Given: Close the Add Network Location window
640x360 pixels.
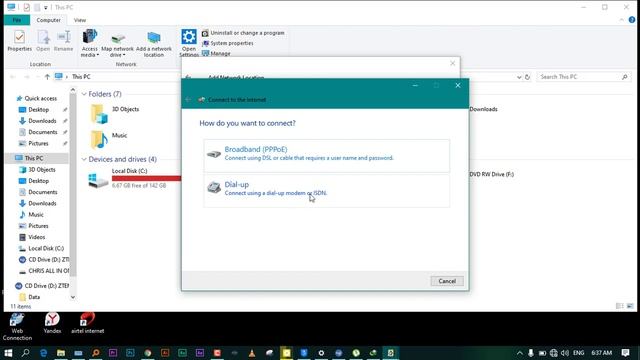Looking at the screenshot, I should [452, 63].
